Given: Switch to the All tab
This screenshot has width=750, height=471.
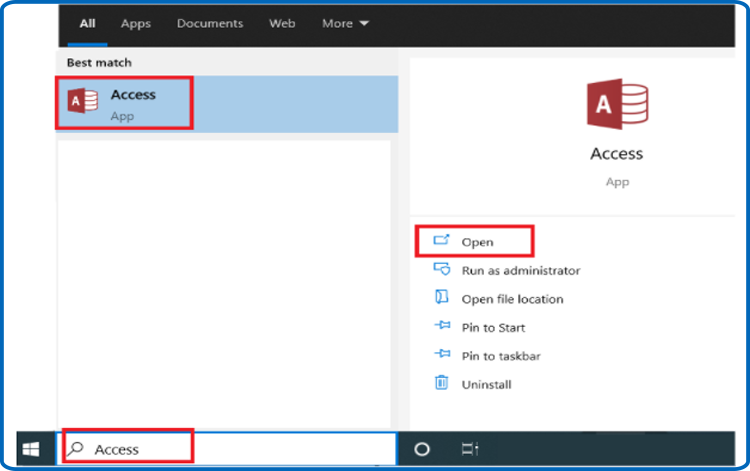Looking at the screenshot, I should pos(88,23).
